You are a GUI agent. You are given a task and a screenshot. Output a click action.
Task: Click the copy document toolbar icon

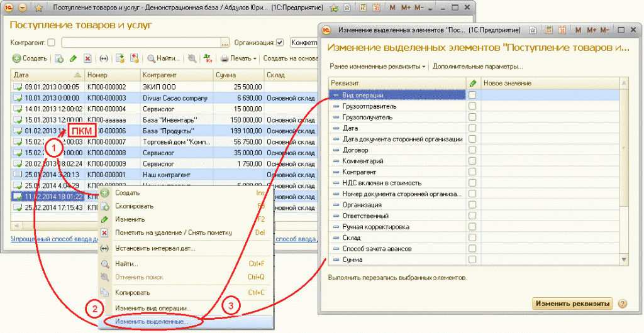click(59, 58)
